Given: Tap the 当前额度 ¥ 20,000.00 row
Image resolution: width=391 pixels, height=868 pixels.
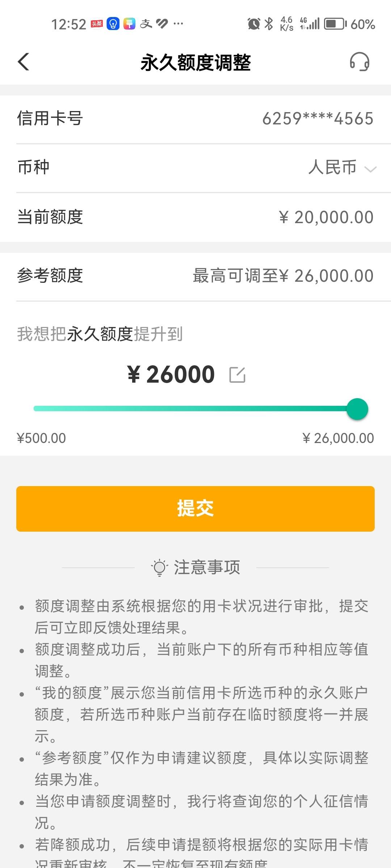Looking at the screenshot, I should coord(195,217).
